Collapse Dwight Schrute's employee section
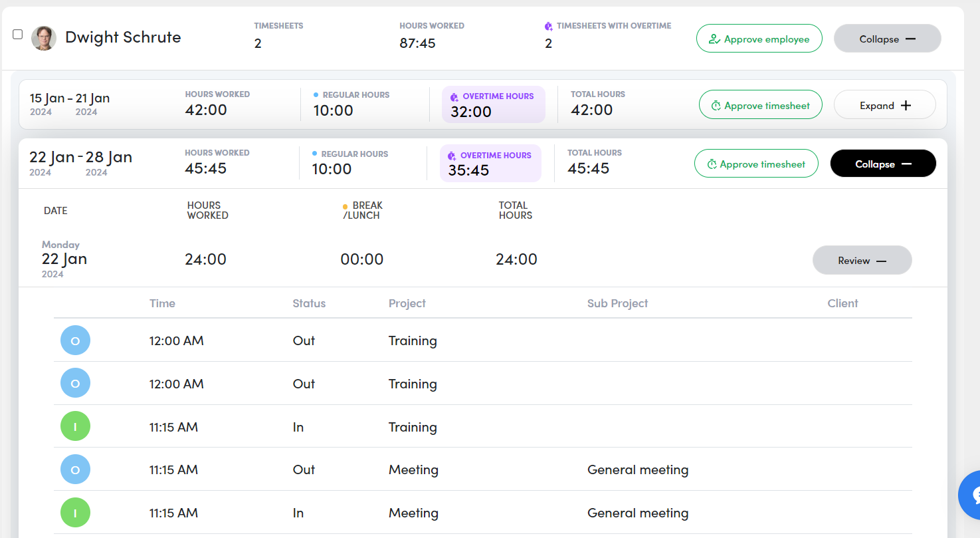 [888, 39]
